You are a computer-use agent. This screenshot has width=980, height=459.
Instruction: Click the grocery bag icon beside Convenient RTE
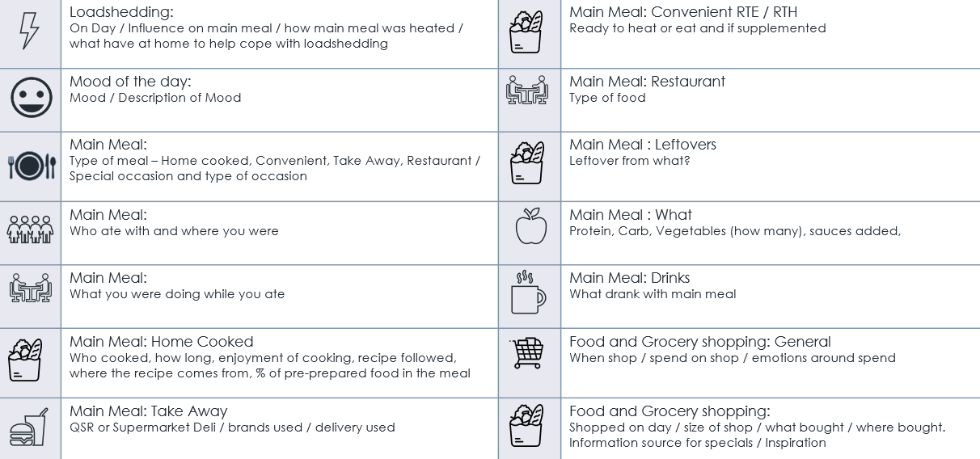[x=526, y=32]
